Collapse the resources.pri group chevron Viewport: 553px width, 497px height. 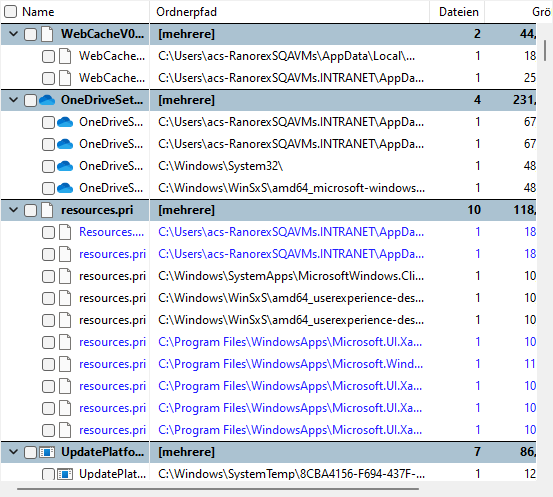[13, 210]
